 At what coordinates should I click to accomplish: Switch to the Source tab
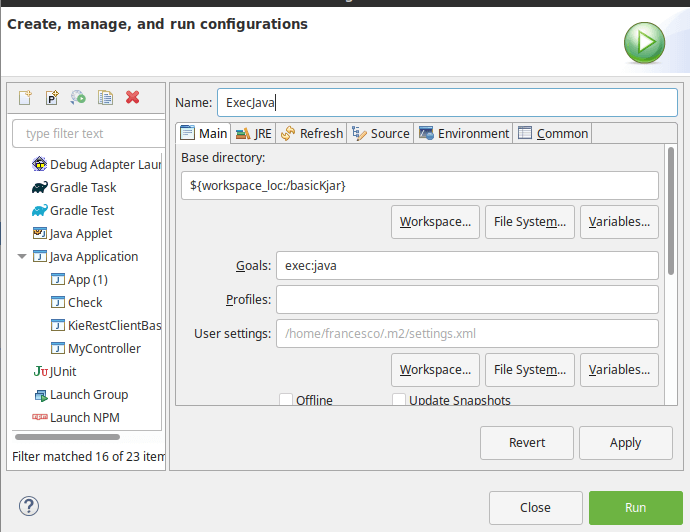click(x=381, y=133)
